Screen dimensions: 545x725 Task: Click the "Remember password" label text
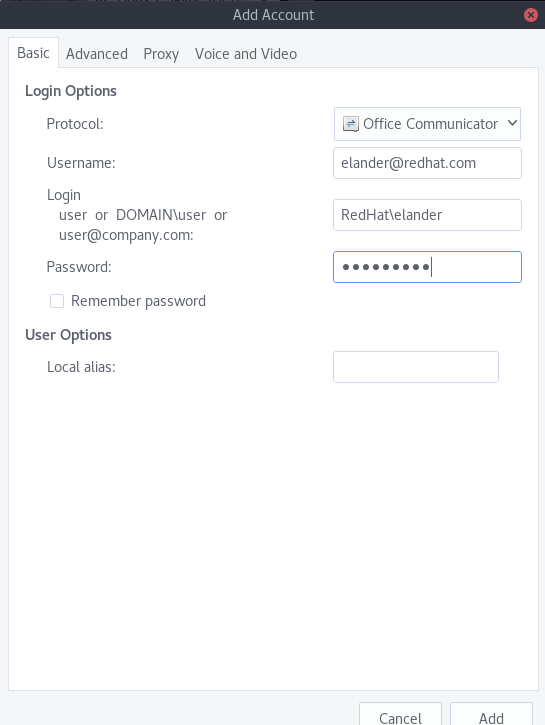click(x=138, y=301)
